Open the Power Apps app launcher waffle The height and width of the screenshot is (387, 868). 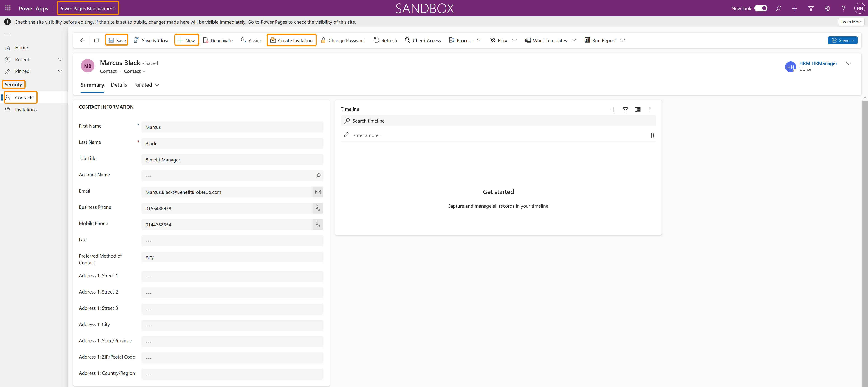(8, 8)
